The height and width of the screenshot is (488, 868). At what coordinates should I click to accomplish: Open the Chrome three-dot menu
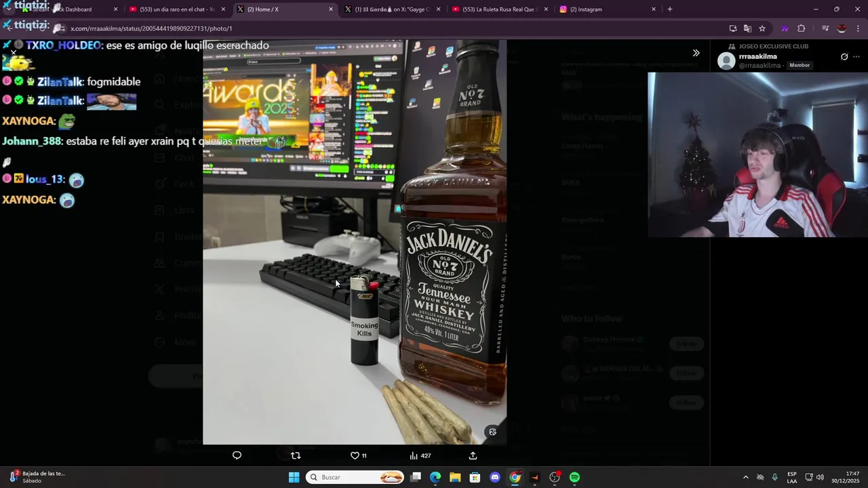pyautogui.click(x=858, y=28)
